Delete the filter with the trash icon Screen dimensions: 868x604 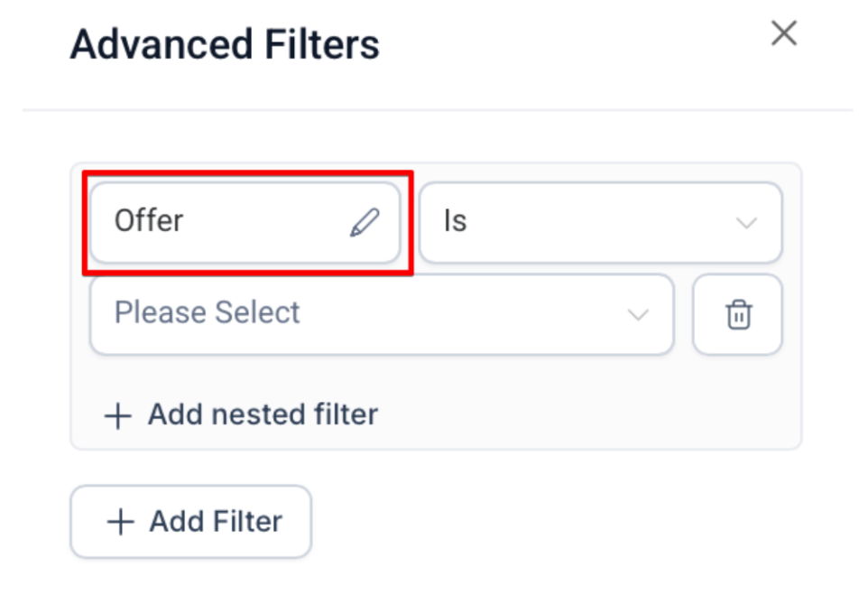click(738, 314)
